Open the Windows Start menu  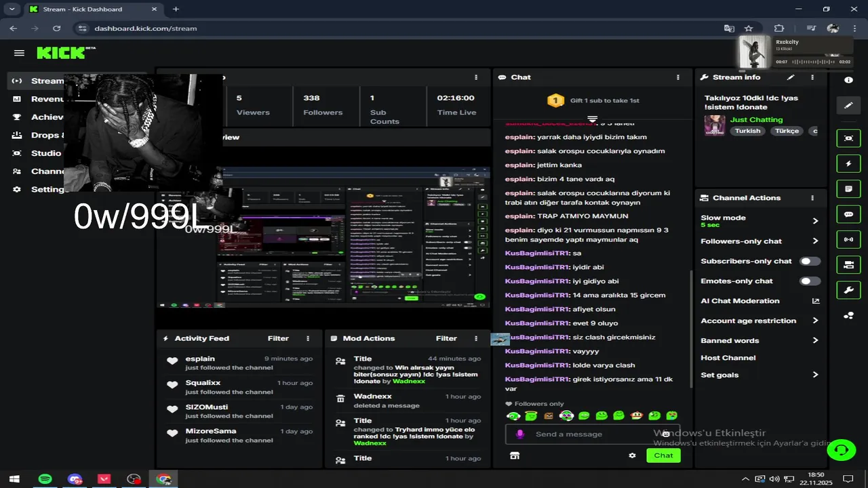[14, 479]
